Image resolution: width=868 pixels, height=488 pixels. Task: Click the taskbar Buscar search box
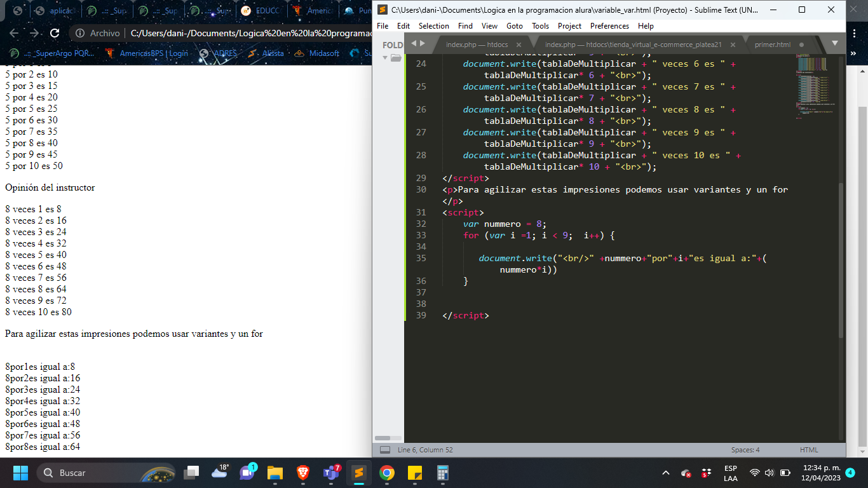click(106, 473)
